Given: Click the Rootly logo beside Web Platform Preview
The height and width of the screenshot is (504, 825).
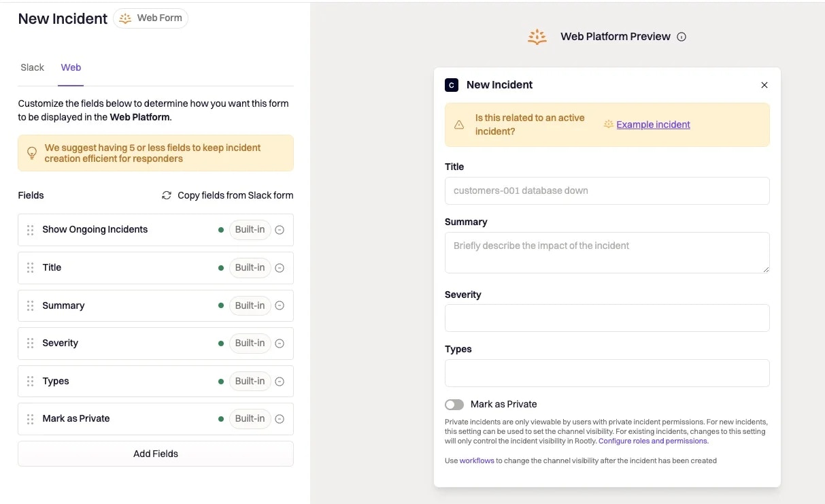Looking at the screenshot, I should 537,37.
